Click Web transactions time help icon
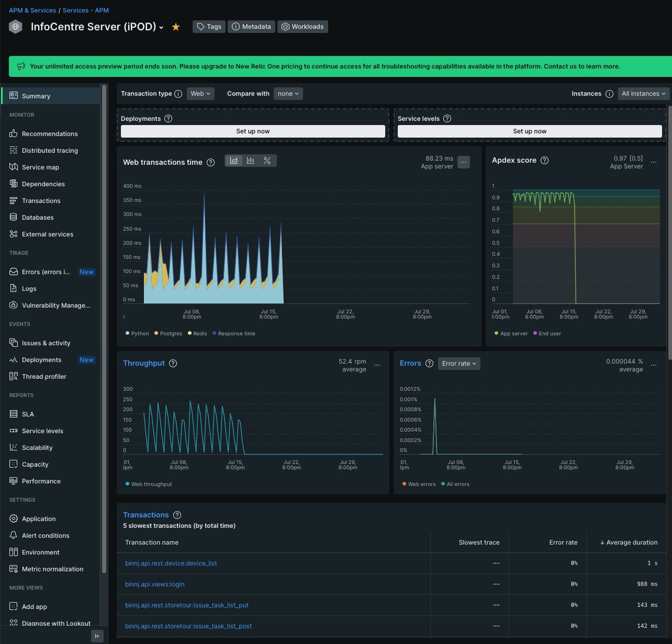Image resolution: width=672 pixels, height=644 pixels. (211, 162)
